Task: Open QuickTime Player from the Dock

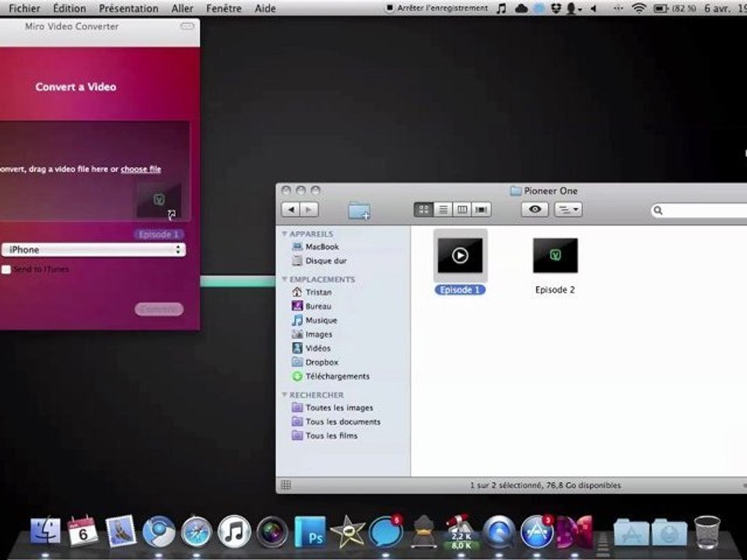Action: click(x=499, y=531)
